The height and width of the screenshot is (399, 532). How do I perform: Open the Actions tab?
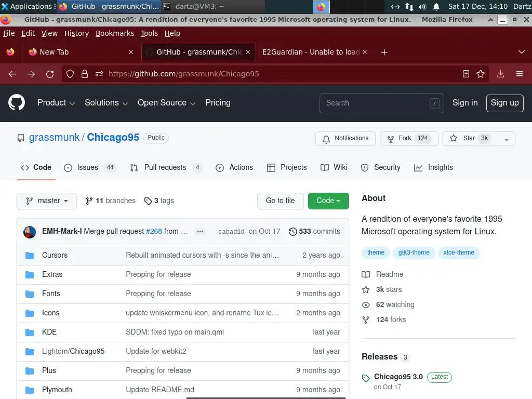(x=234, y=168)
